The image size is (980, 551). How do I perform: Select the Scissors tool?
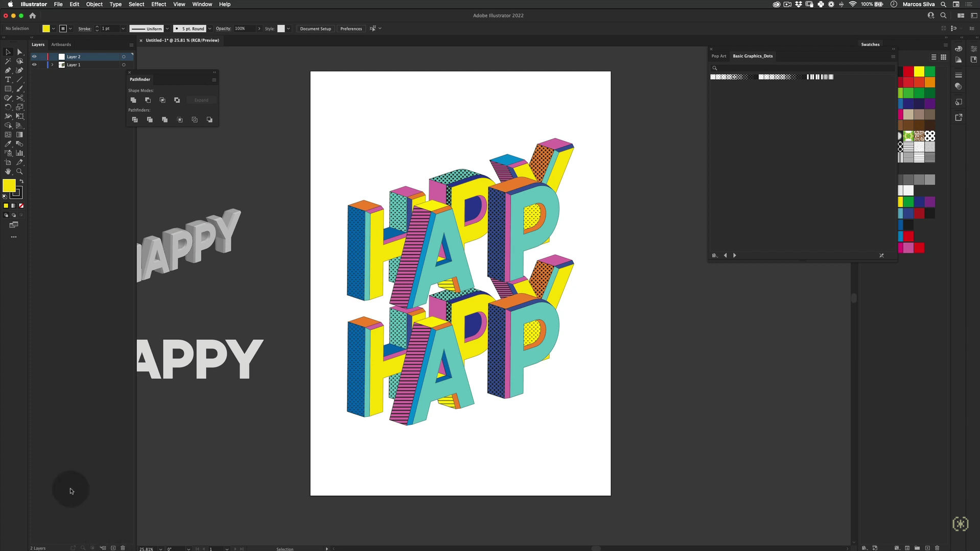(19, 98)
